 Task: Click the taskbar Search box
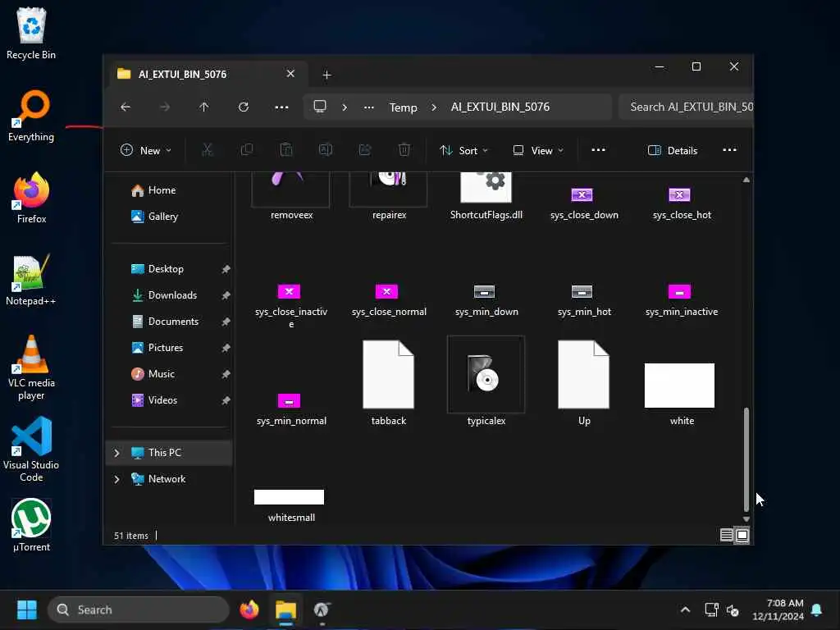(x=138, y=609)
